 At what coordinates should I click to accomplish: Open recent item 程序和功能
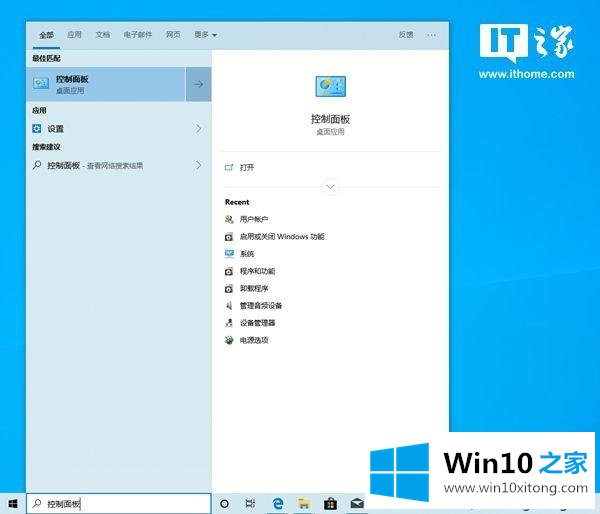pyautogui.click(x=257, y=271)
